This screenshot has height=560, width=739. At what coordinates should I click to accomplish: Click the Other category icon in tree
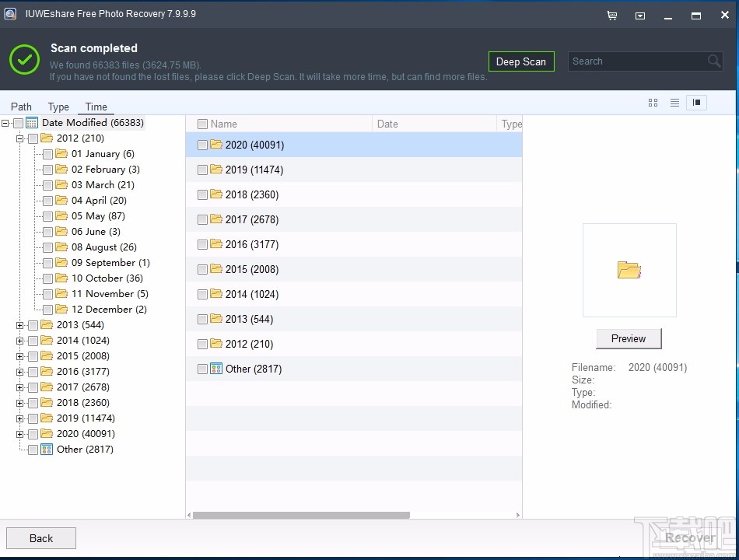(46, 450)
